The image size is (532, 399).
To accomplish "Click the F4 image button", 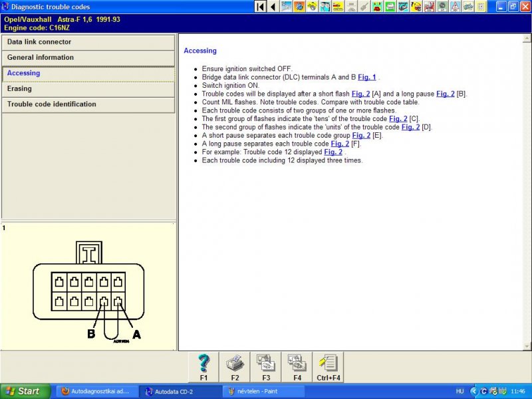I will [297, 368].
